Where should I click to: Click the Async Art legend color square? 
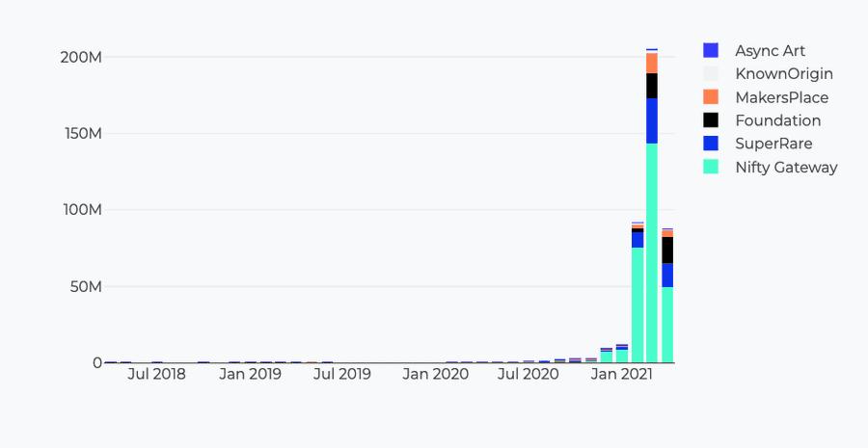[711, 50]
